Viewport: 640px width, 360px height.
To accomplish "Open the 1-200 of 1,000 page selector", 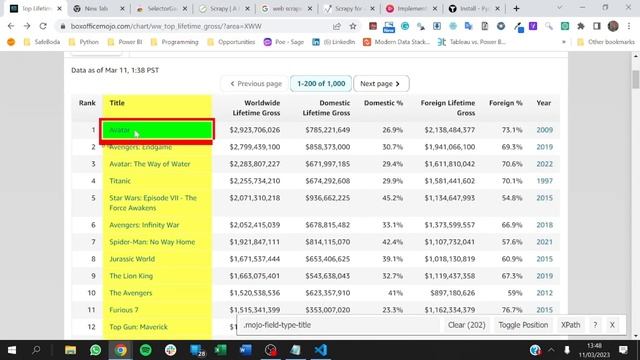I will [x=321, y=84].
